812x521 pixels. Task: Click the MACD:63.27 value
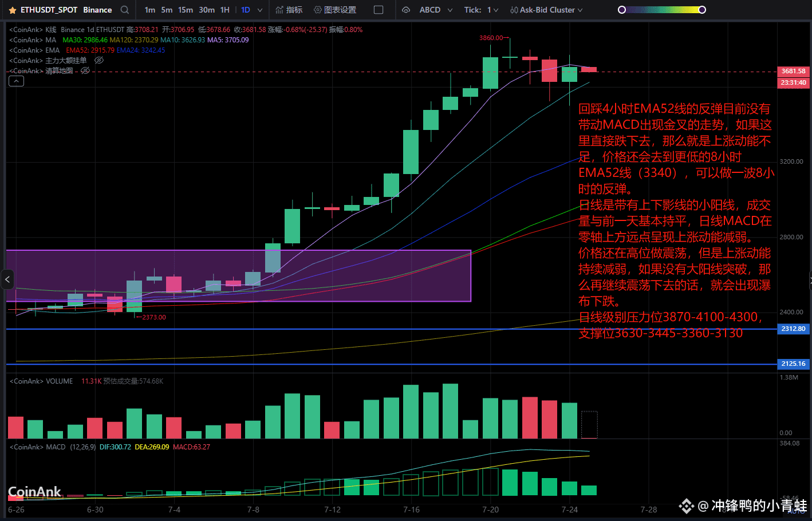pyautogui.click(x=191, y=447)
